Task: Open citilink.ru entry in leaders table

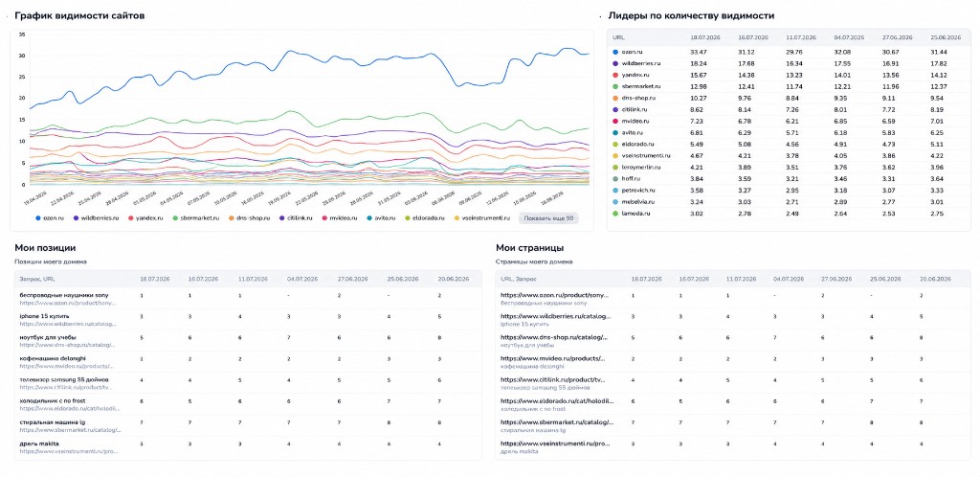Action: [635, 109]
